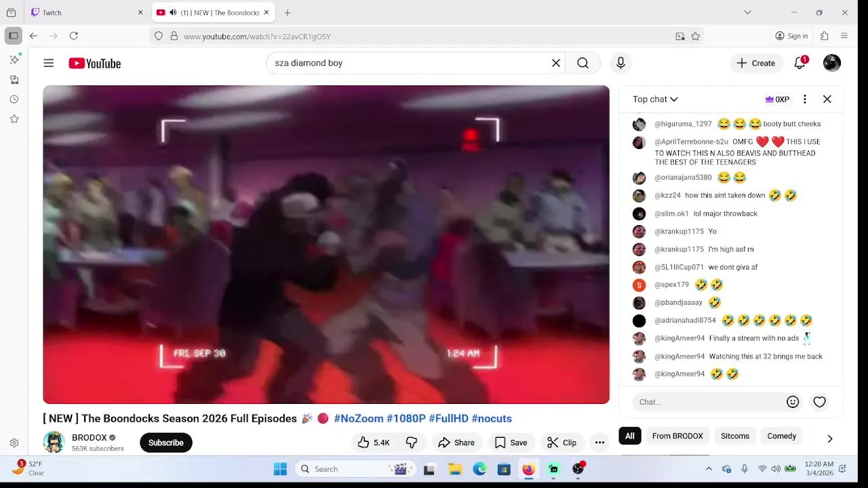Open a new browser tab

[288, 12]
